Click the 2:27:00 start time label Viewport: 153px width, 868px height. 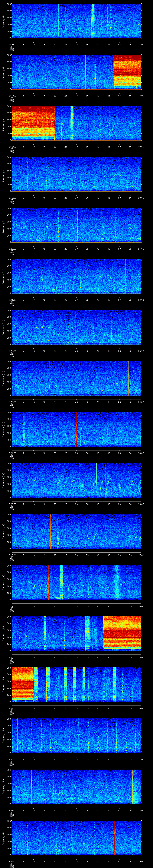(12, 606)
